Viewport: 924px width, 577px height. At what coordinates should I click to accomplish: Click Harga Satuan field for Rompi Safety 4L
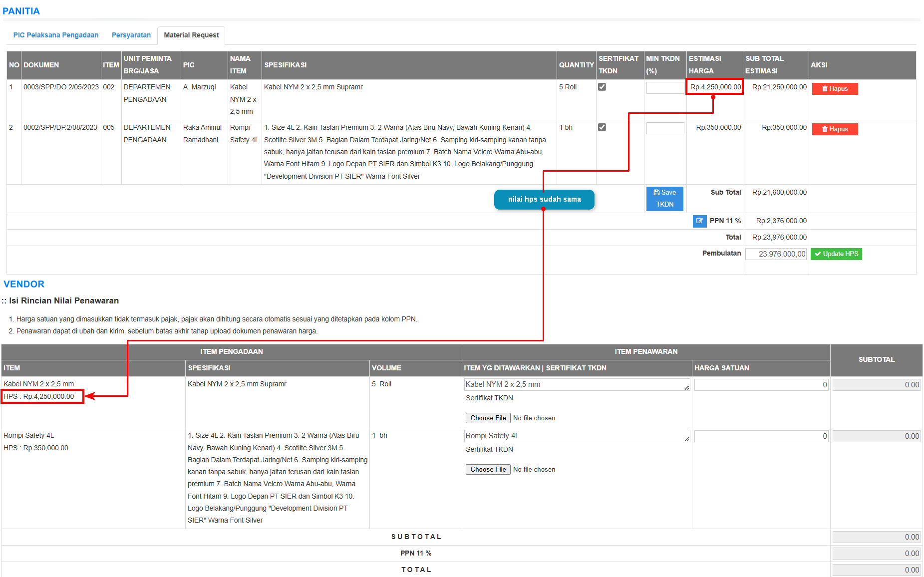pos(761,436)
